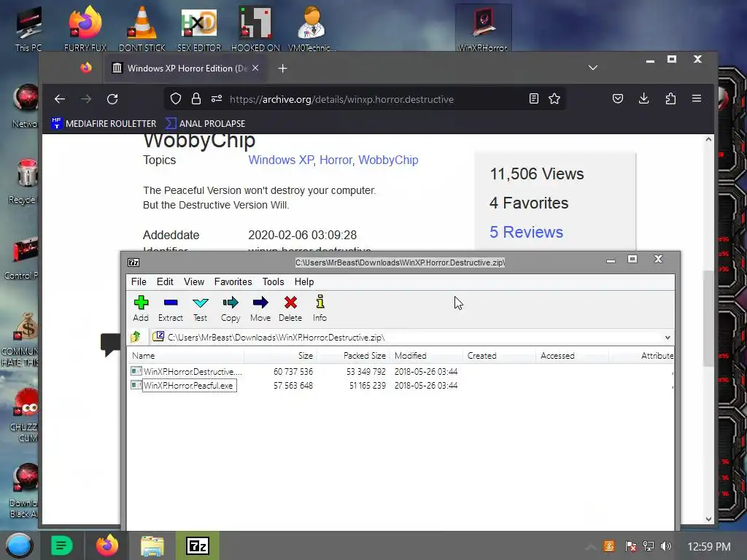
Task: Open the WobbyChip topic link
Action: (388, 160)
